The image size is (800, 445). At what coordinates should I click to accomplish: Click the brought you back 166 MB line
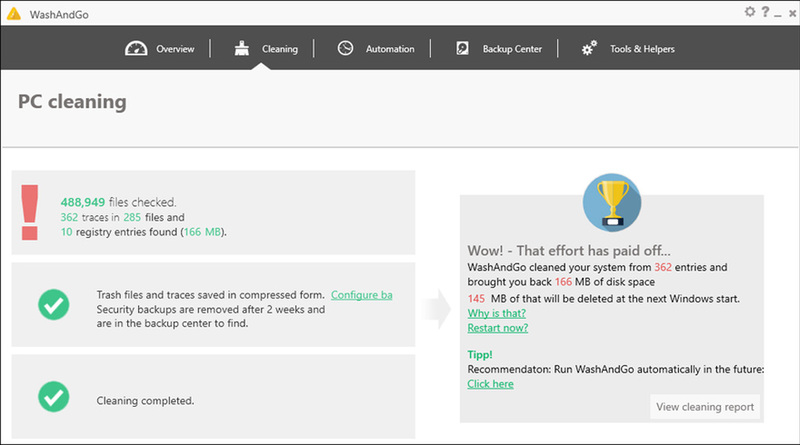pos(561,282)
